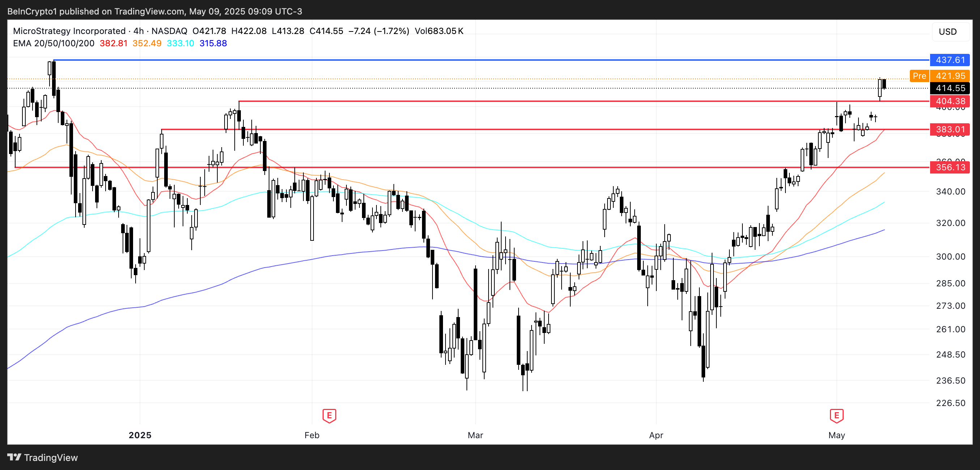Click the 273.00 price axis label
980x470 pixels.
tap(950, 306)
